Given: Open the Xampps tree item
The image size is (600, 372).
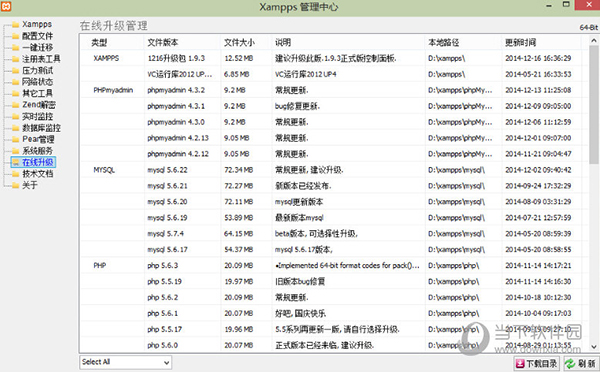Looking at the screenshot, I should (x=37, y=24).
